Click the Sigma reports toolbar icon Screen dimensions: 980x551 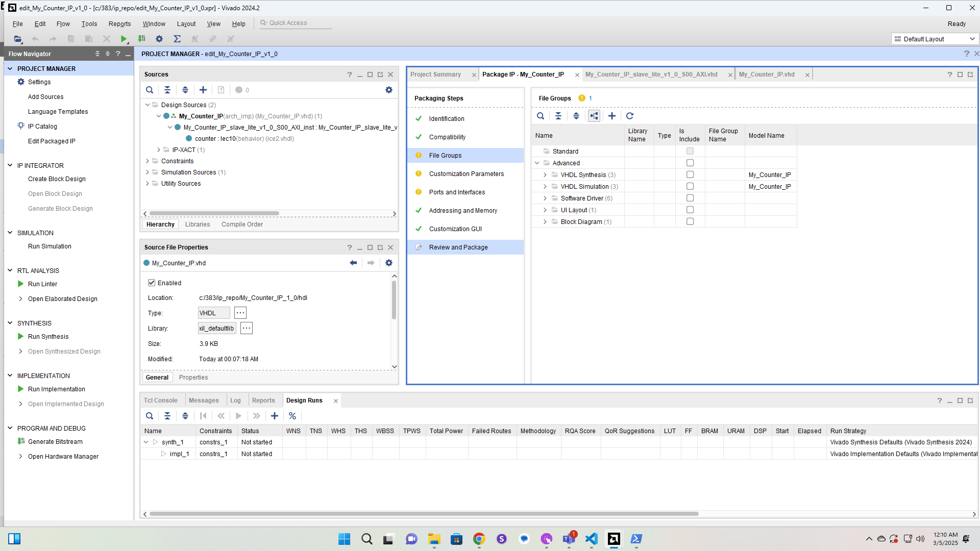tap(177, 39)
